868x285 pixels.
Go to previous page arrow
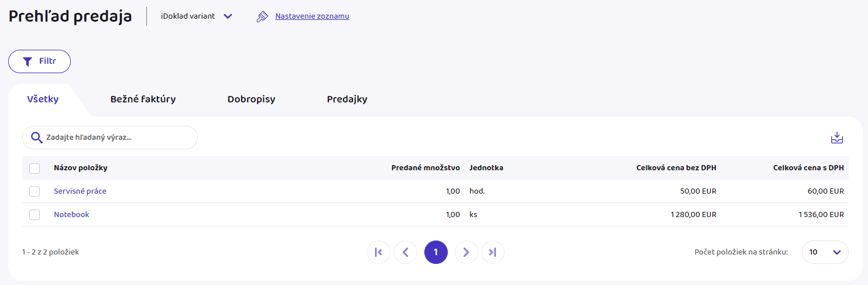[406, 252]
